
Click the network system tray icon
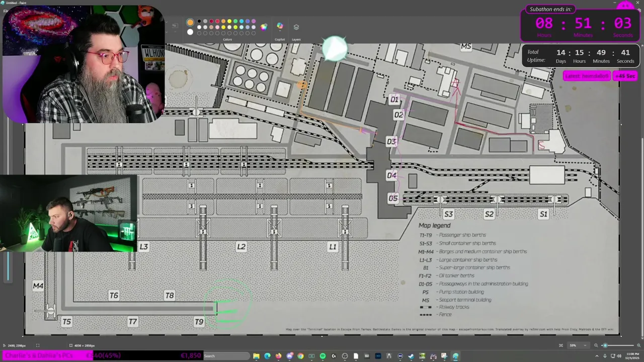coord(613,356)
